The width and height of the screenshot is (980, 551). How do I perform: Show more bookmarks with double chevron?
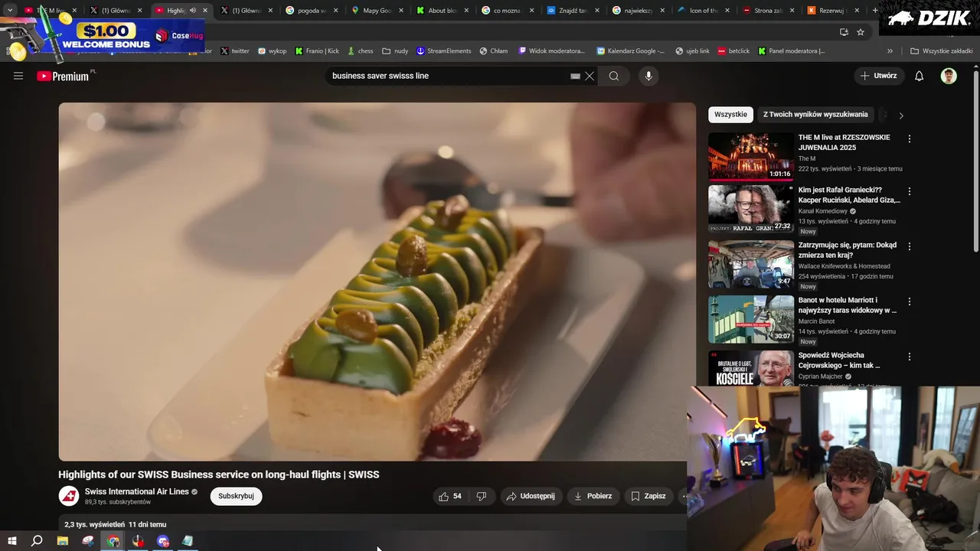[890, 51]
